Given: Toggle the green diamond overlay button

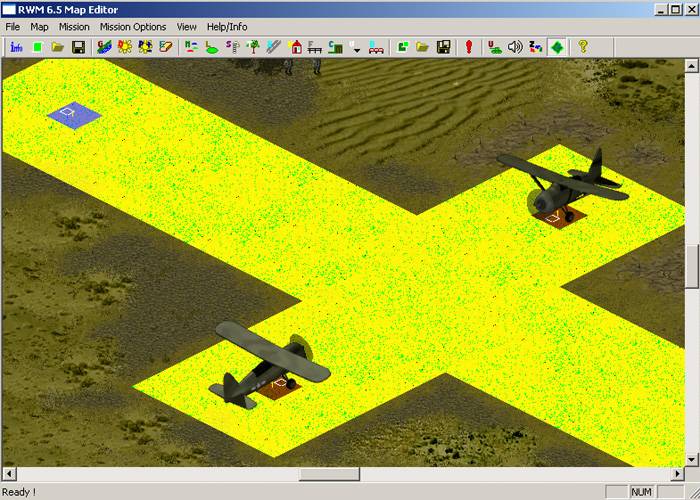Looking at the screenshot, I should tap(557, 46).
